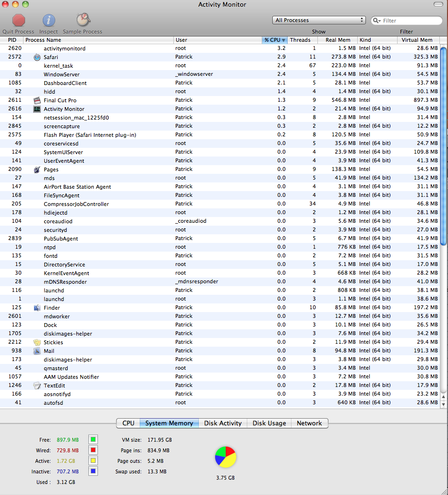Click the scroll down arrow

tap(443, 404)
